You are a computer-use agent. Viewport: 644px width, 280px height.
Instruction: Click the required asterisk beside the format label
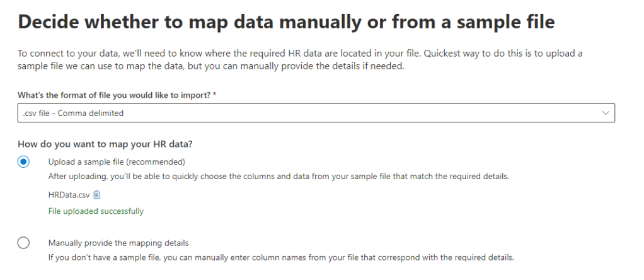point(216,95)
